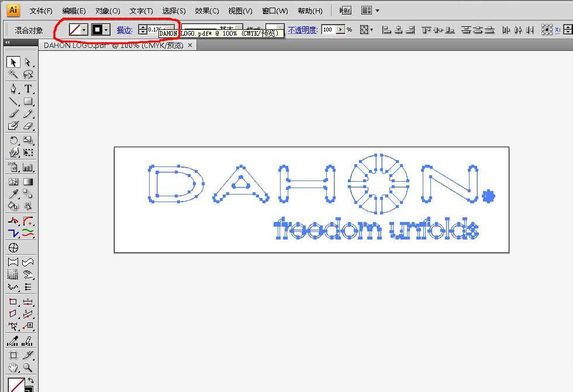
Task: Select the Gradient tool
Action: (x=28, y=182)
